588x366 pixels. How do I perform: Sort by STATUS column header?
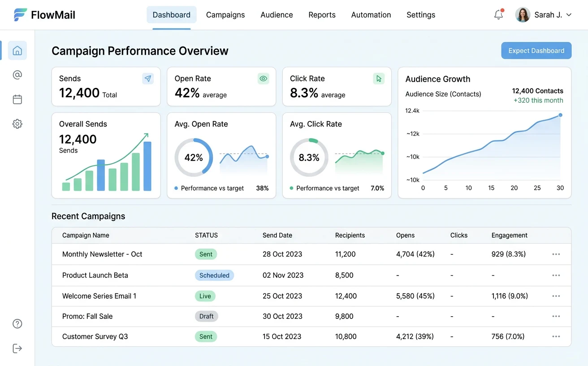coord(206,235)
